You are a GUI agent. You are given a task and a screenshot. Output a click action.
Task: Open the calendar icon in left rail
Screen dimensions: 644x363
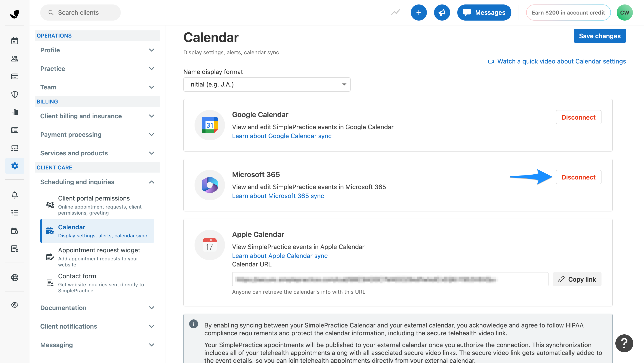pyautogui.click(x=15, y=41)
